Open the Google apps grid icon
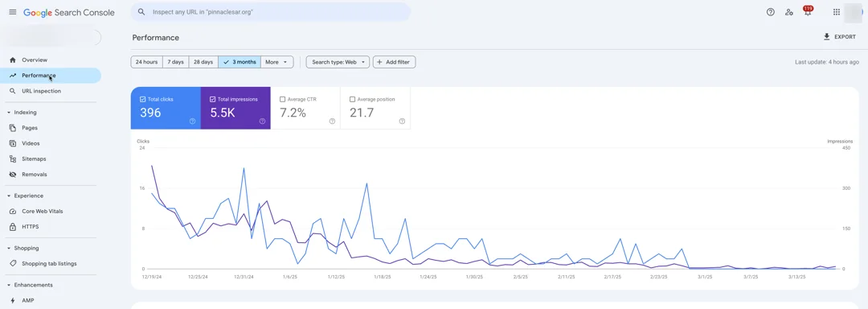 [x=837, y=12]
